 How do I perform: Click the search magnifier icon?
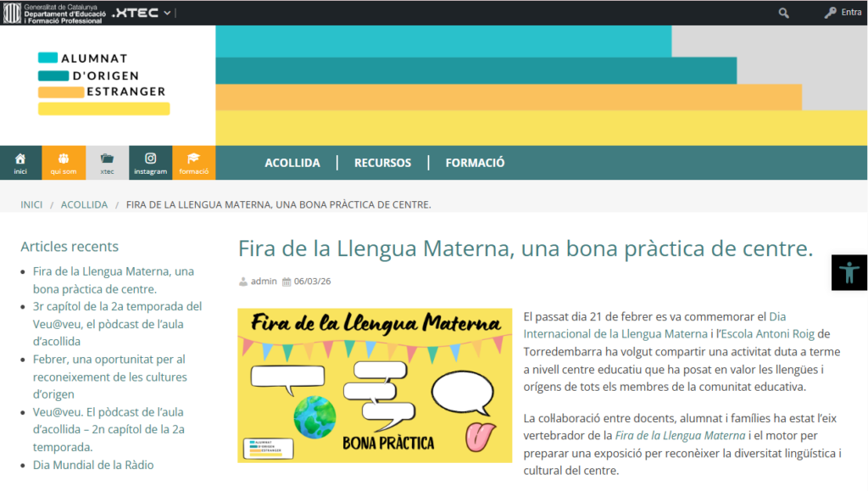coord(783,13)
